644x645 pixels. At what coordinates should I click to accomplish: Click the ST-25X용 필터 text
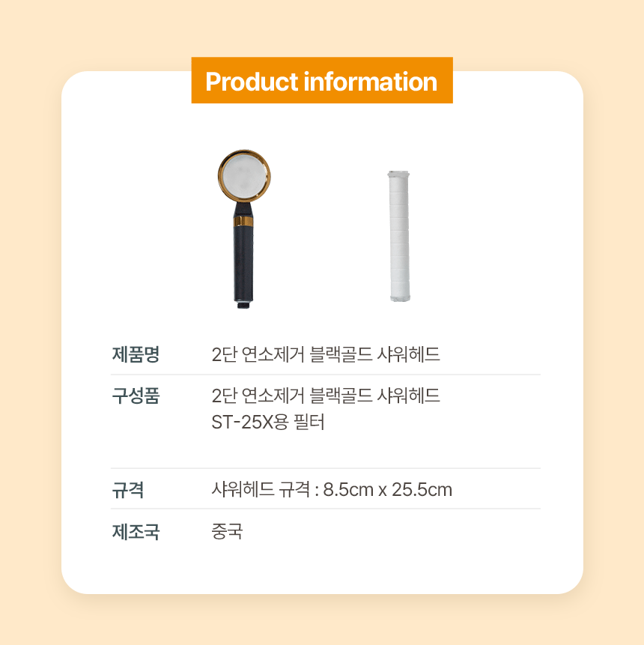267,423
